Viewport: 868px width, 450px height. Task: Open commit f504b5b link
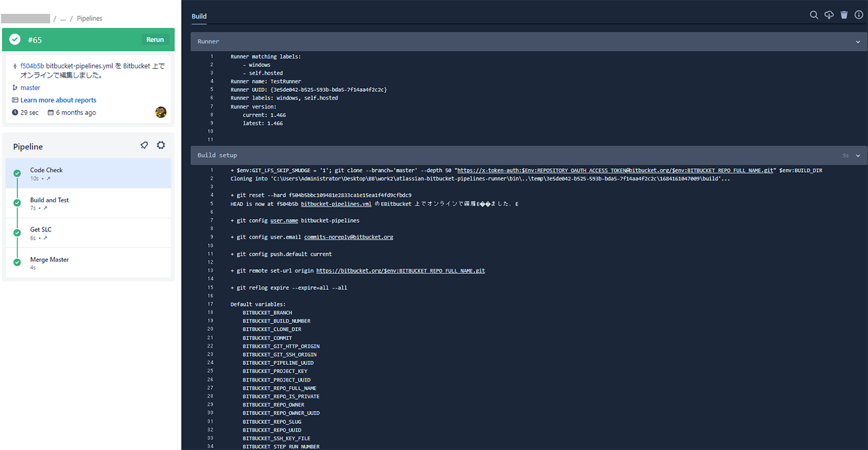click(x=32, y=66)
